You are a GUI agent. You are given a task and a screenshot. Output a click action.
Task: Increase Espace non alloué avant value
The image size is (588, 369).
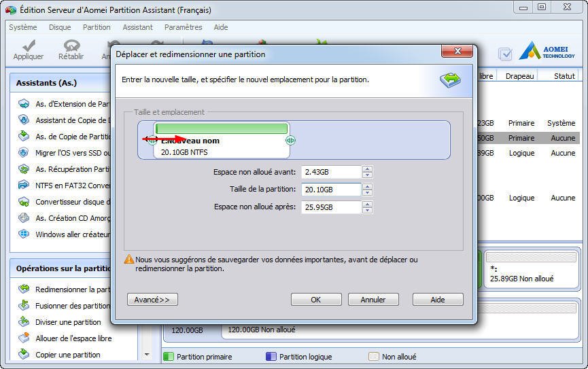[368, 169]
